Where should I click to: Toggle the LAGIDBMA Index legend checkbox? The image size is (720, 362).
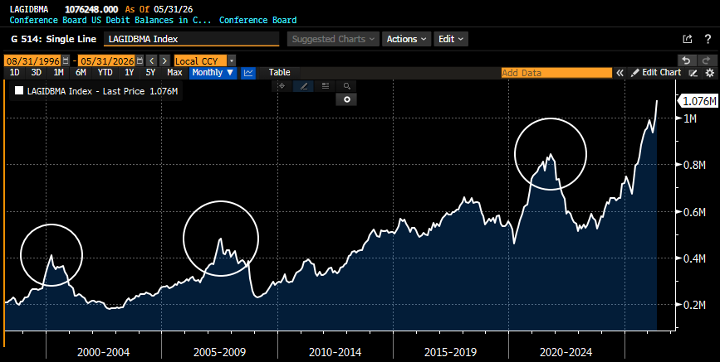tap(19, 90)
